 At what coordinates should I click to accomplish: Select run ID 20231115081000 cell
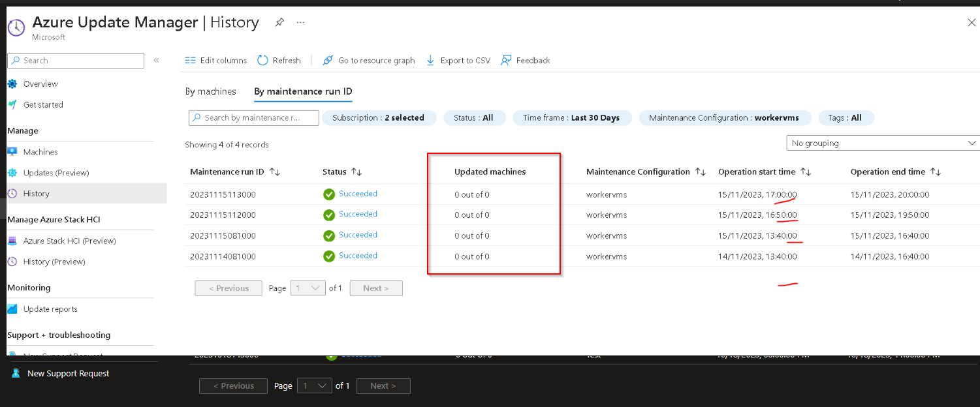(x=223, y=236)
